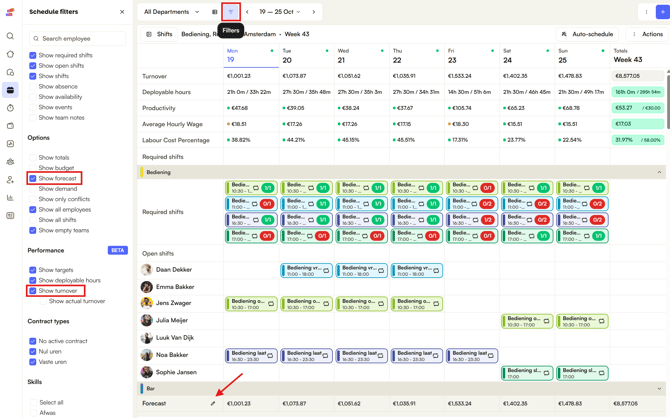Screen dimensions: 670x418
Task: Toggle Show required shifts checkbox
Action: click(x=32, y=55)
